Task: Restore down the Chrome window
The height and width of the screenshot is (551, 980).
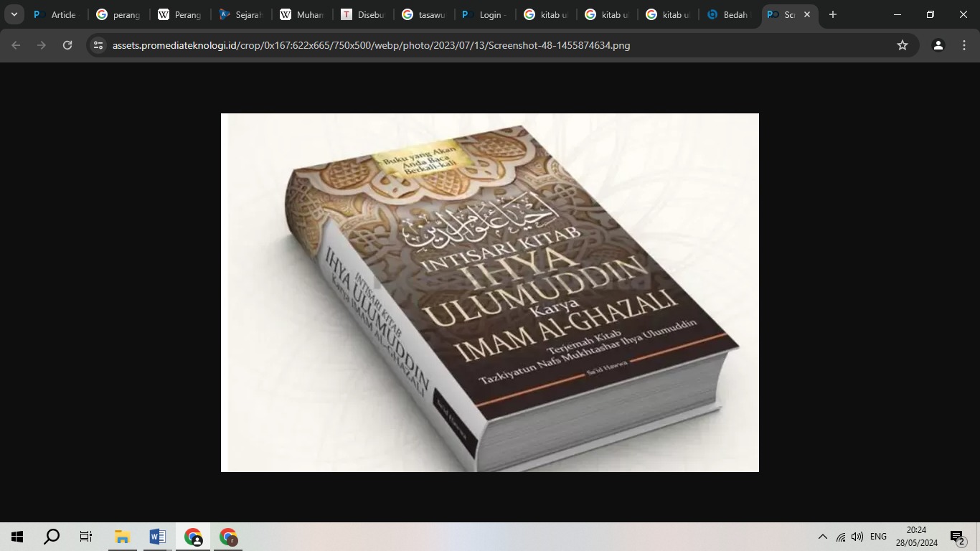Action: click(x=930, y=14)
